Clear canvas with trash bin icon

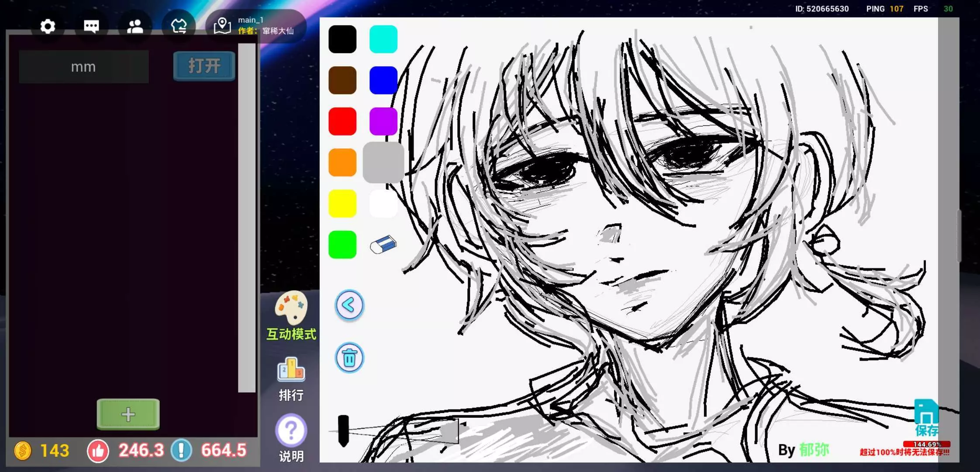click(x=349, y=358)
